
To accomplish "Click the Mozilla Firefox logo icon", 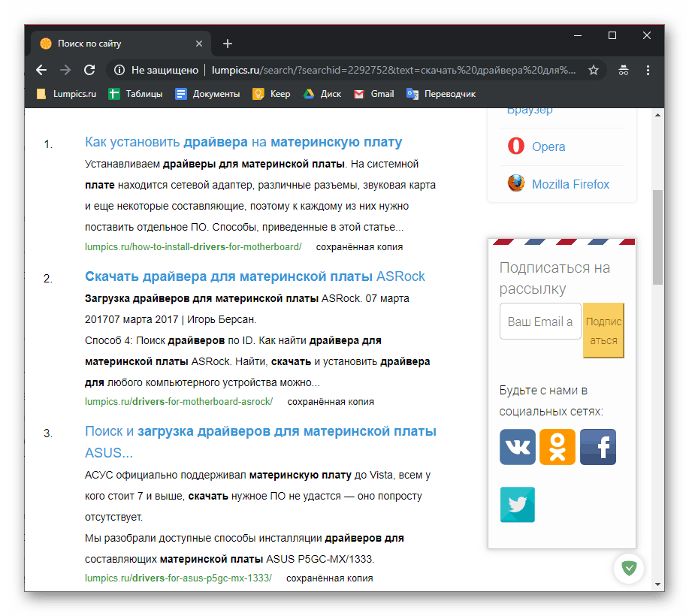I will tap(516, 183).
